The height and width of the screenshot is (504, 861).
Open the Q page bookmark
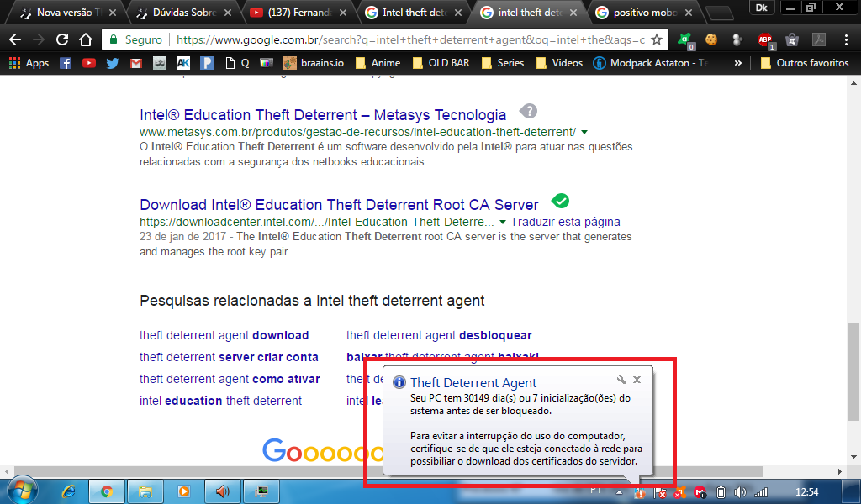[237, 63]
